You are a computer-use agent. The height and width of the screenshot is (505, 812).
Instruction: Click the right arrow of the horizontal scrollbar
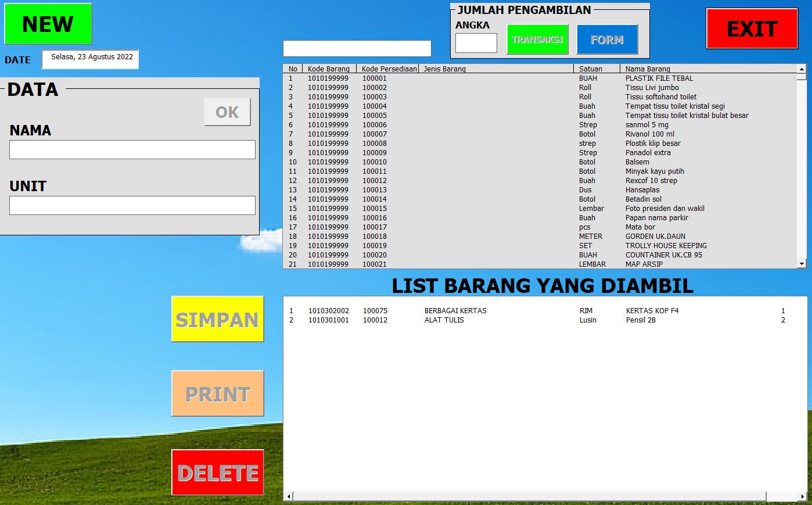tap(802, 497)
